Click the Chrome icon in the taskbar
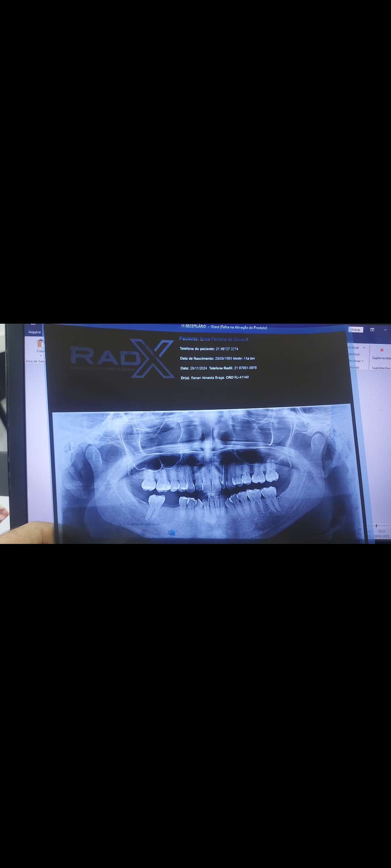 click(144, 532)
